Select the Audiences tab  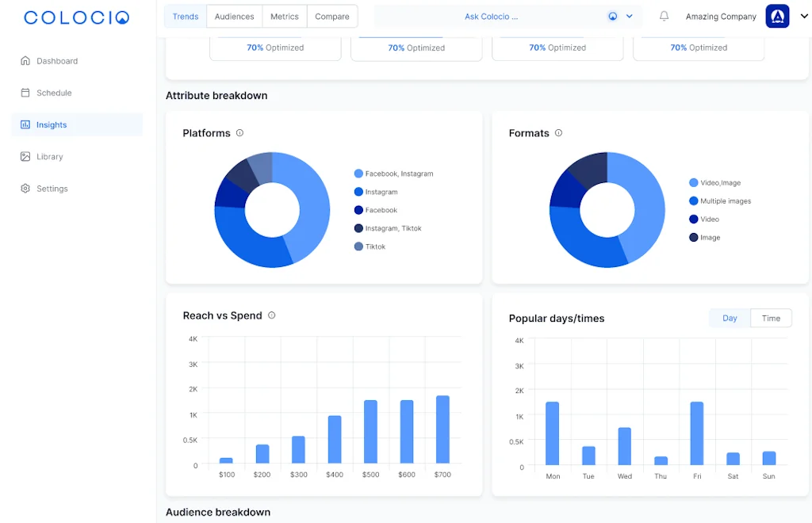click(234, 17)
